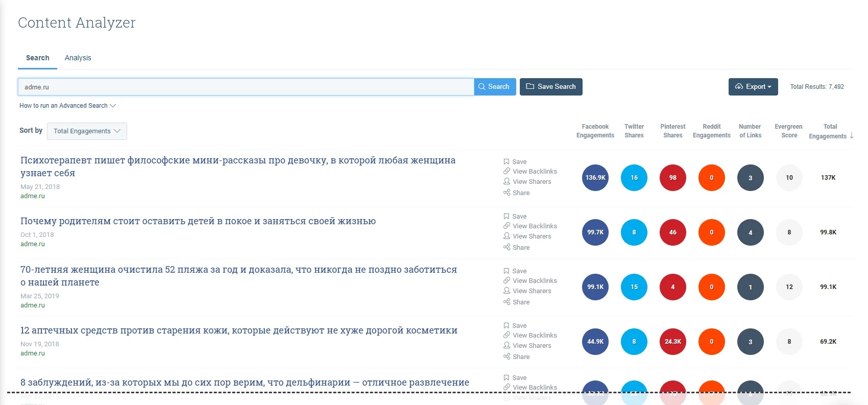Click the Nov 19, 2018 date
868x405 pixels.
(x=40, y=344)
